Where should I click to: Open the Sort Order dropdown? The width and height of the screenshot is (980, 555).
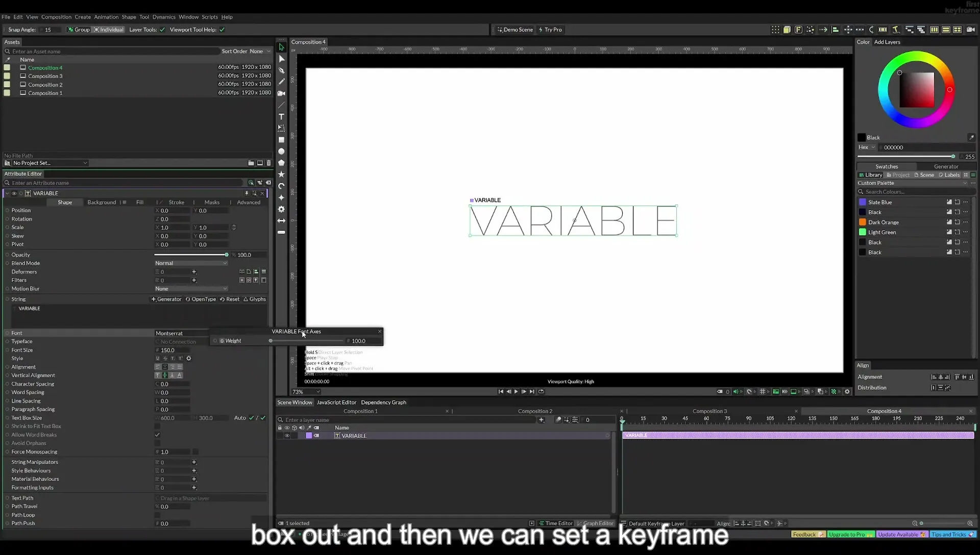point(260,51)
